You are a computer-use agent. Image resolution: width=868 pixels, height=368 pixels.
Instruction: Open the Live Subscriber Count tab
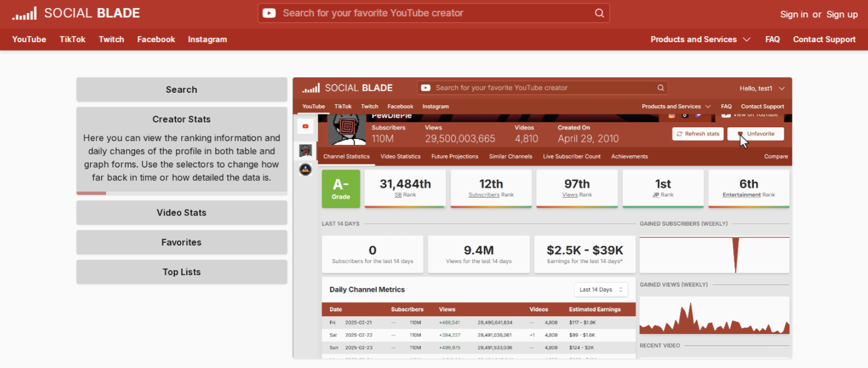[572, 156]
